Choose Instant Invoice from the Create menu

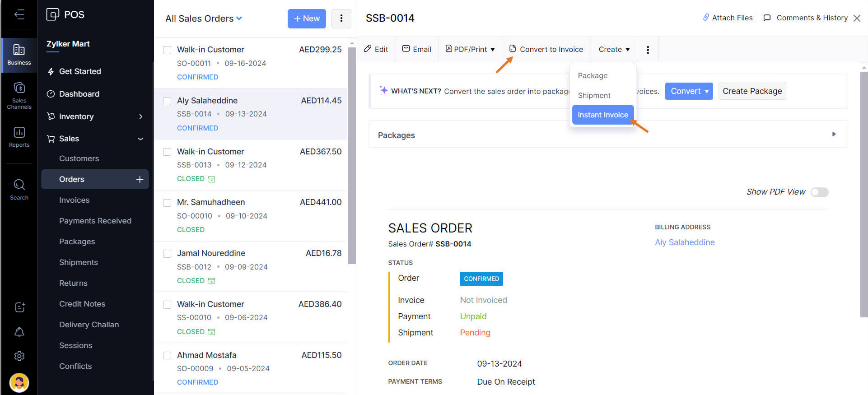pyautogui.click(x=602, y=115)
